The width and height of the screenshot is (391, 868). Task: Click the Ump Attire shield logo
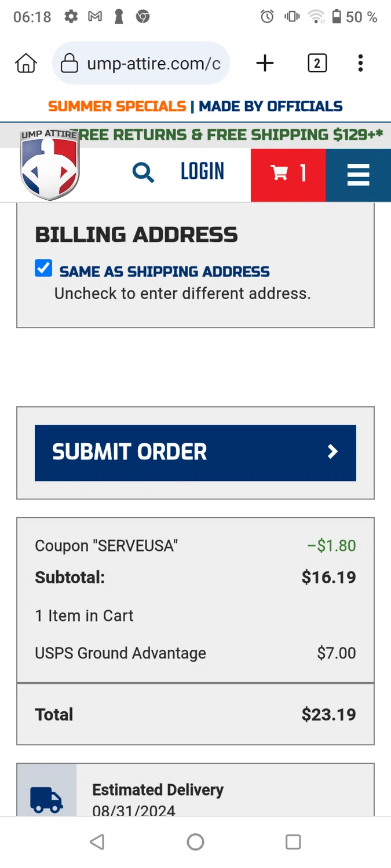(50, 165)
